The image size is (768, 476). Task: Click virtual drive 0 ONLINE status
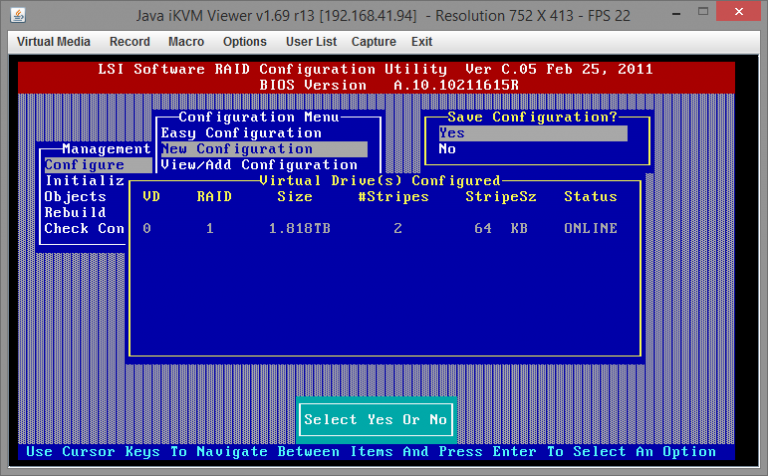tap(590, 228)
